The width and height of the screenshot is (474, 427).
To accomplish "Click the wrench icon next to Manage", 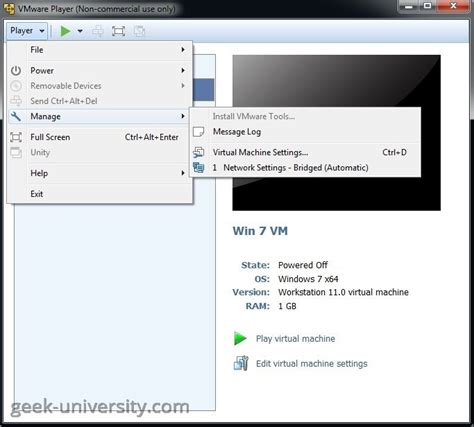I will pyautogui.click(x=16, y=116).
